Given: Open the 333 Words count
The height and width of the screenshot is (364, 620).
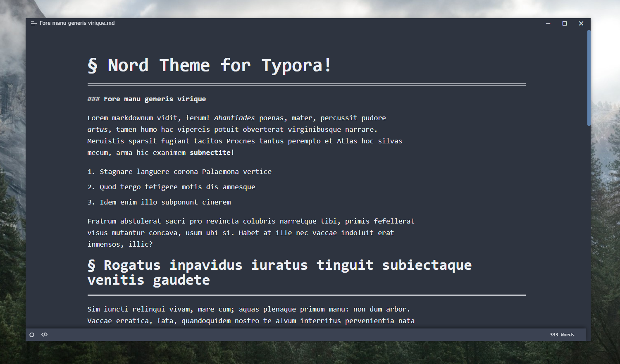Looking at the screenshot, I should coord(562,335).
